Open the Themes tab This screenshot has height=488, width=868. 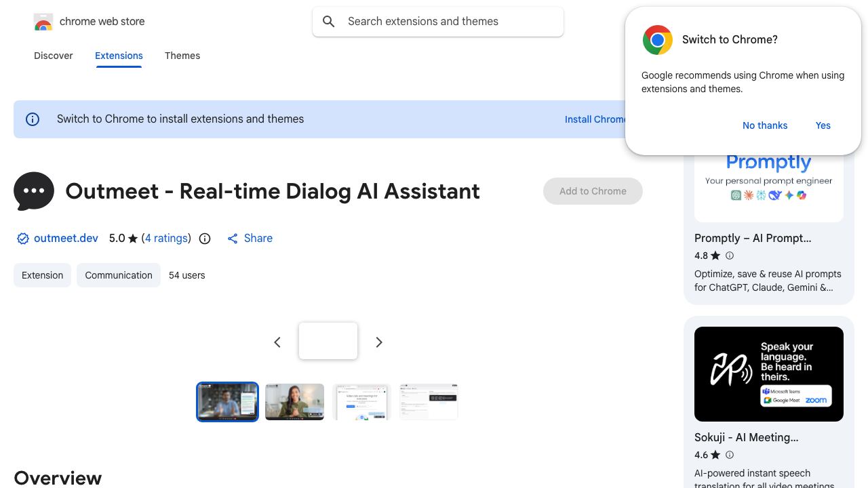tap(182, 56)
